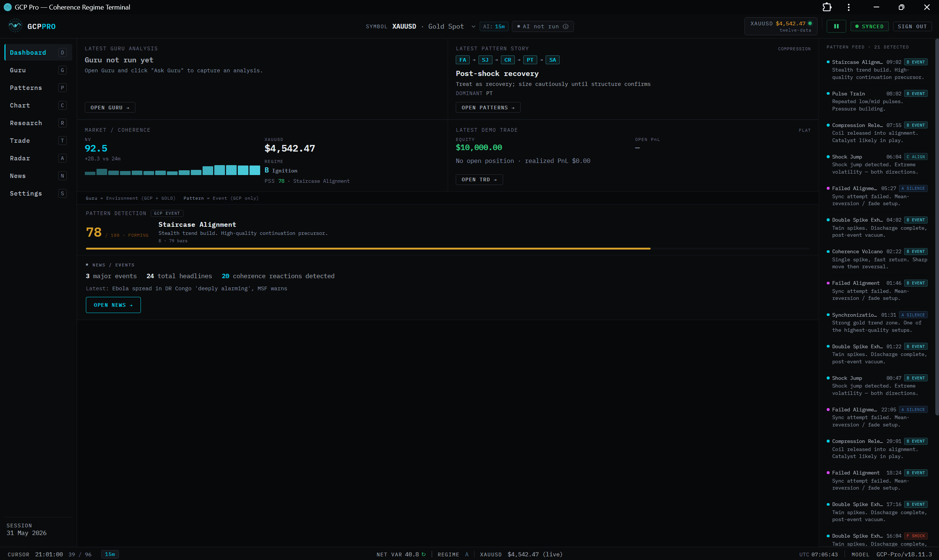Click the S shortcut badge for Settings
939x560 pixels.
[x=63, y=194]
